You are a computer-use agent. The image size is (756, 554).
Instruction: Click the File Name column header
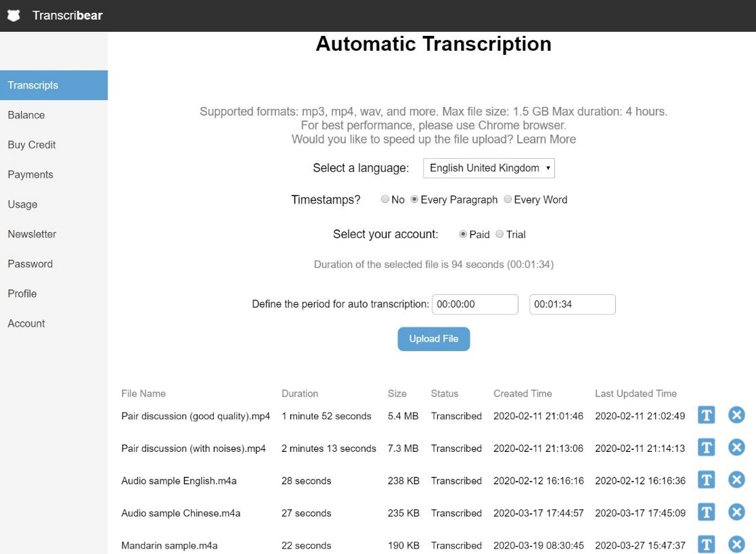pos(143,394)
